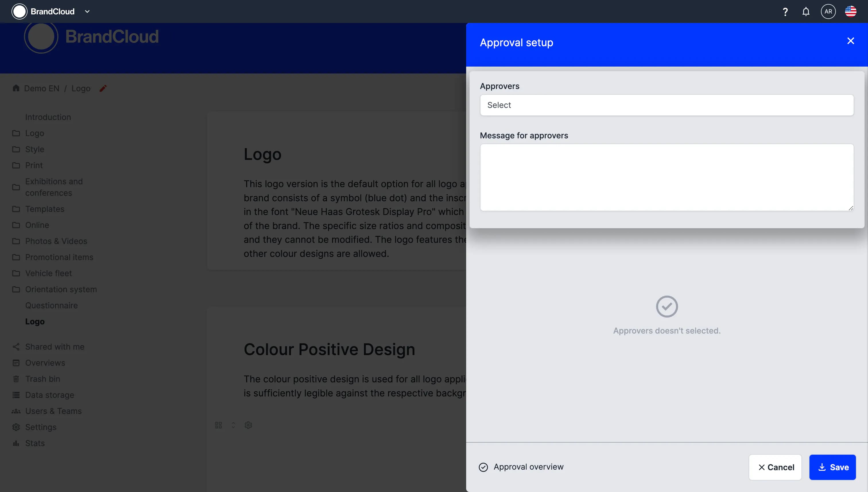Click the up-down reorder arrows icon
This screenshot has width=868, height=492.
coord(233,425)
